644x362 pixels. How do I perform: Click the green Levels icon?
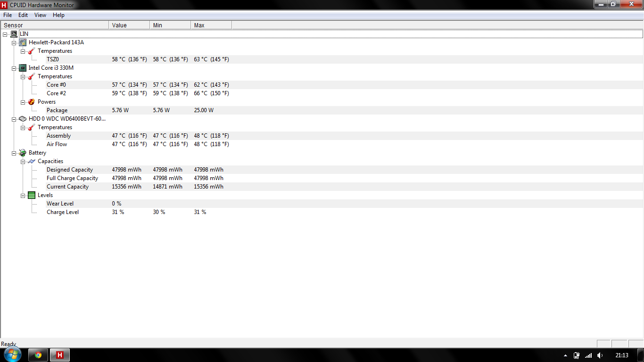click(x=32, y=195)
